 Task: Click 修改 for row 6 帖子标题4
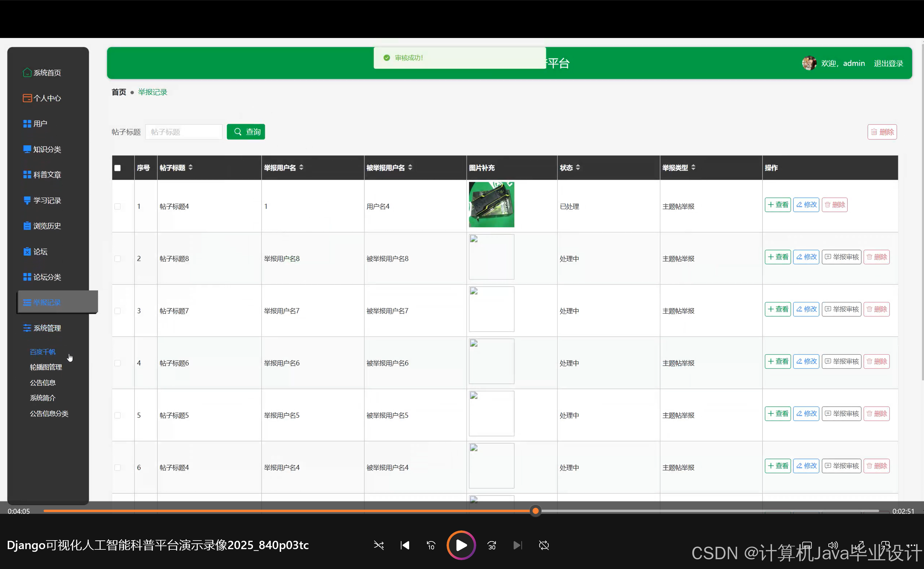pos(806,466)
